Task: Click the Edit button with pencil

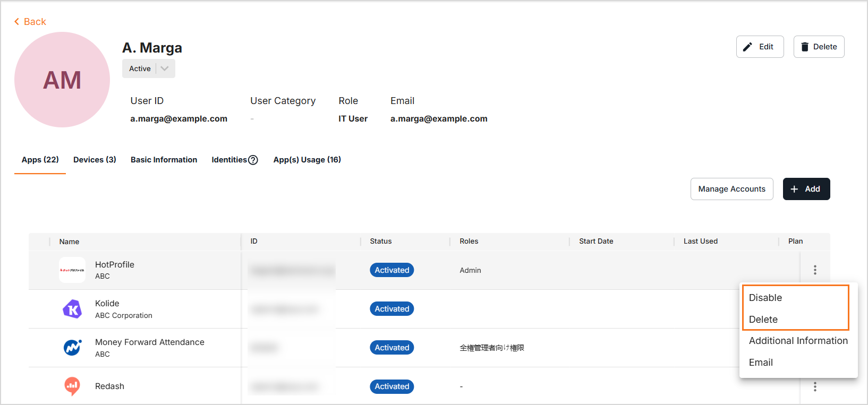Action: [x=760, y=47]
